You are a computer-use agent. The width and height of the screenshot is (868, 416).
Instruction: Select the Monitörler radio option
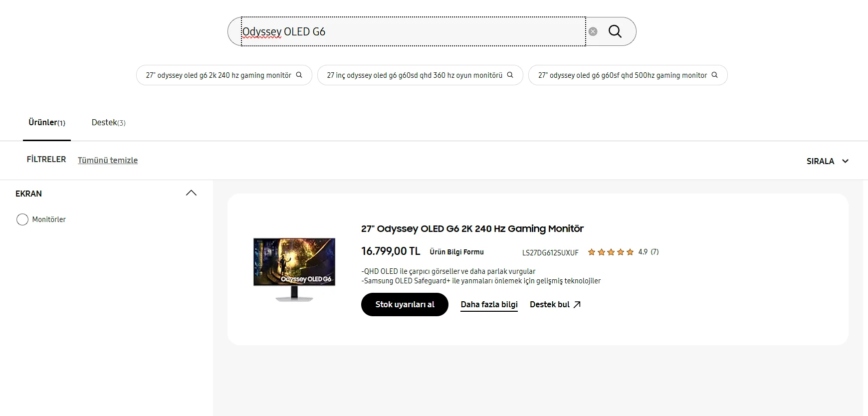pyautogui.click(x=22, y=219)
